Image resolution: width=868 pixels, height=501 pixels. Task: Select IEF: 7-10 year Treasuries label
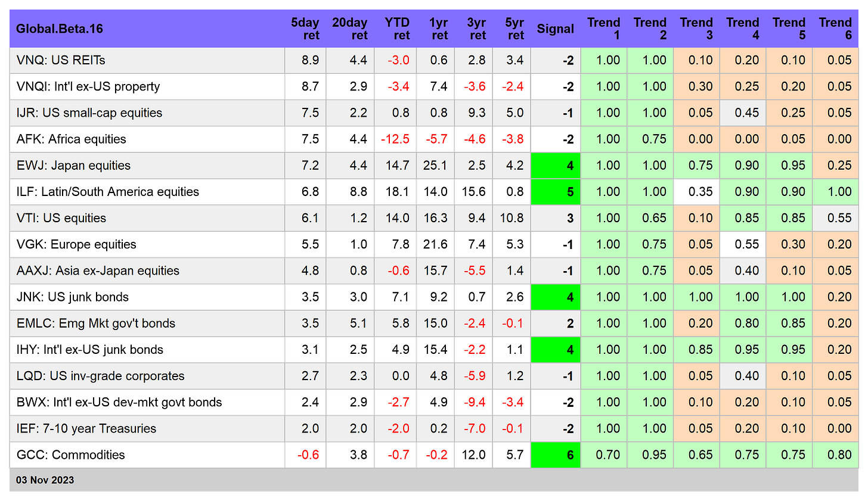tap(86, 428)
